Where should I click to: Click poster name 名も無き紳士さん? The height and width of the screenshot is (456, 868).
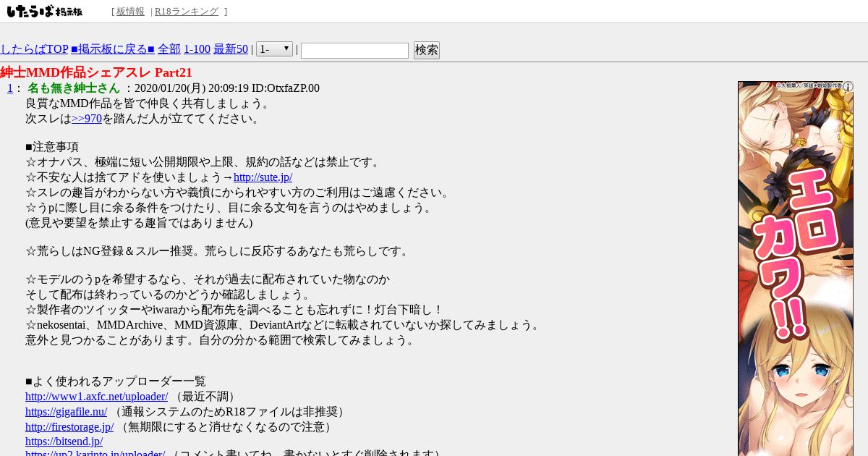point(74,88)
